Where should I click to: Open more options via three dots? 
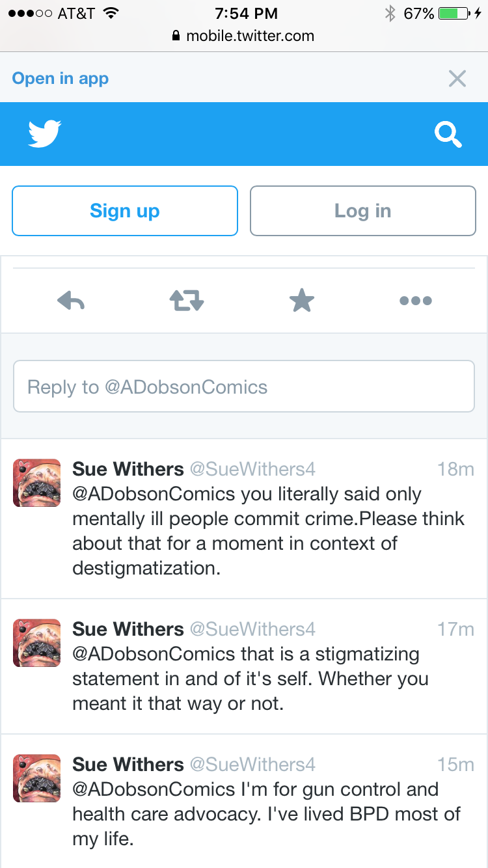(416, 301)
